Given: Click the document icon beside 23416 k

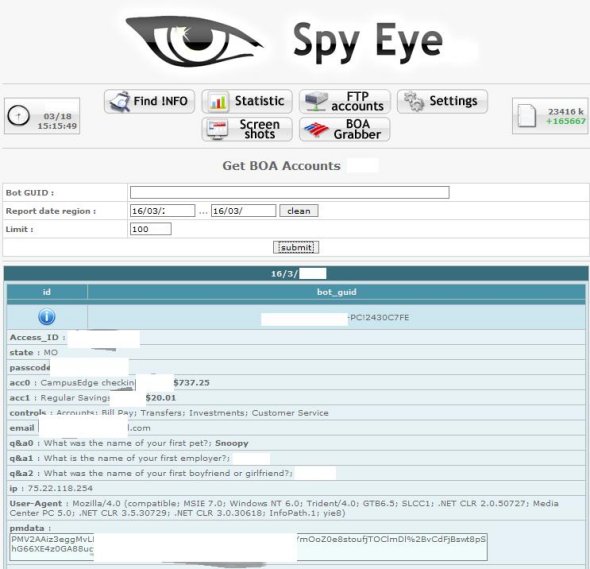Looking at the screenshot, I should [x=527, y=116].
